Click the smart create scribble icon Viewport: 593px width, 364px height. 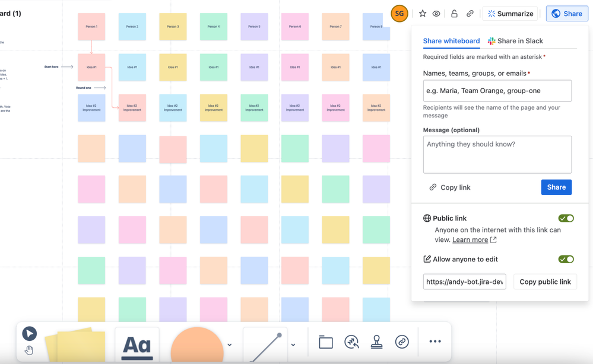click(351, 342)
